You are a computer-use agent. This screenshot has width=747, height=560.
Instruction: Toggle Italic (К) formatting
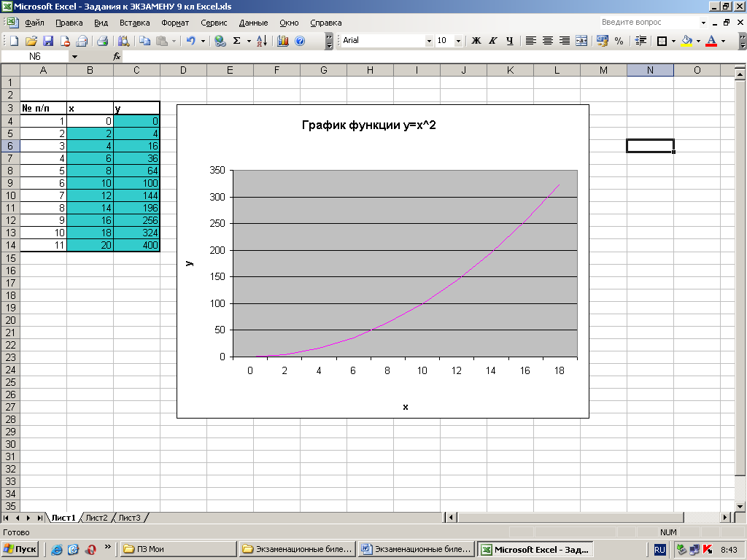pos(493,41)
